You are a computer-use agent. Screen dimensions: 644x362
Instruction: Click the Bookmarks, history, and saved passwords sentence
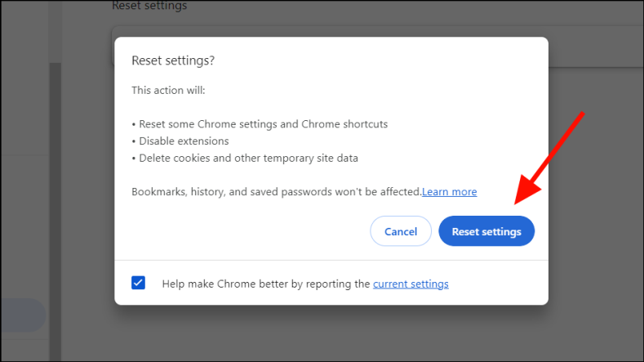point(276,192)
